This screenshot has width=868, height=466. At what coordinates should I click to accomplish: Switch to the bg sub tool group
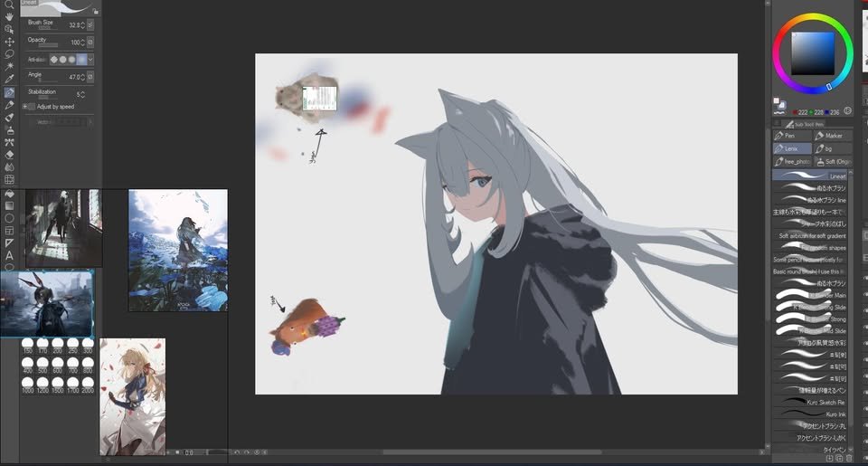(x=833, y=148)
